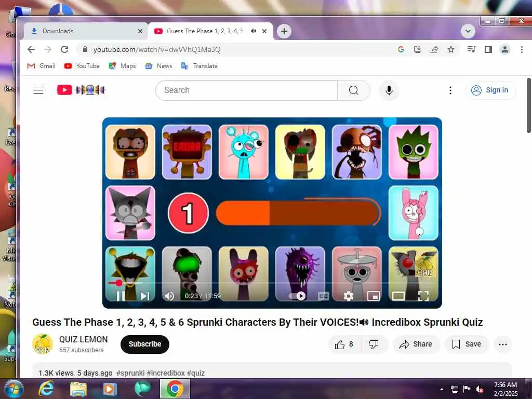The height and width of the screenshot is (399, 532).
Task: Mute the video with the speaker icon
Action: point(169,296)
